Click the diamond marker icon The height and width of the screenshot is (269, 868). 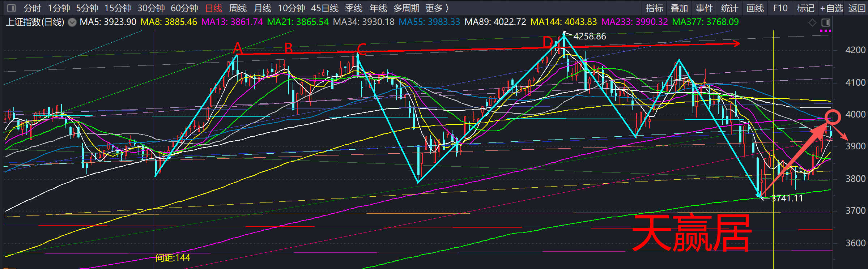click(812, 22)
